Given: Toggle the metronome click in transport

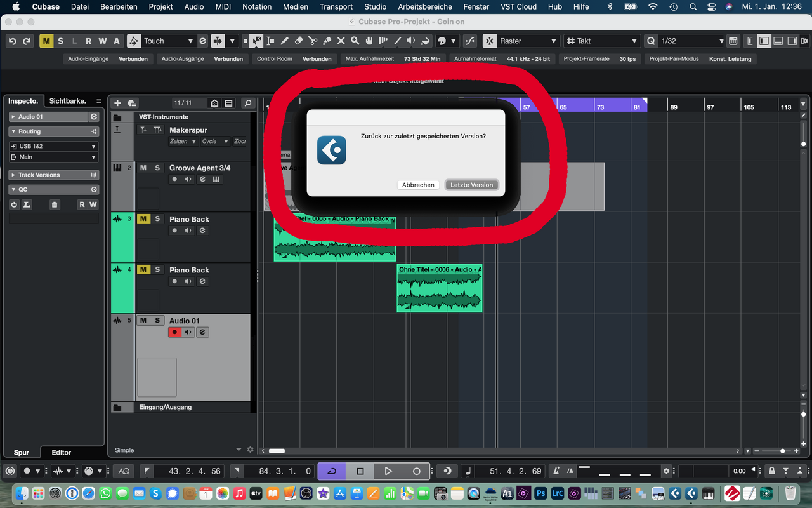Looking at the screenshot, I should [x=556, y=471].
